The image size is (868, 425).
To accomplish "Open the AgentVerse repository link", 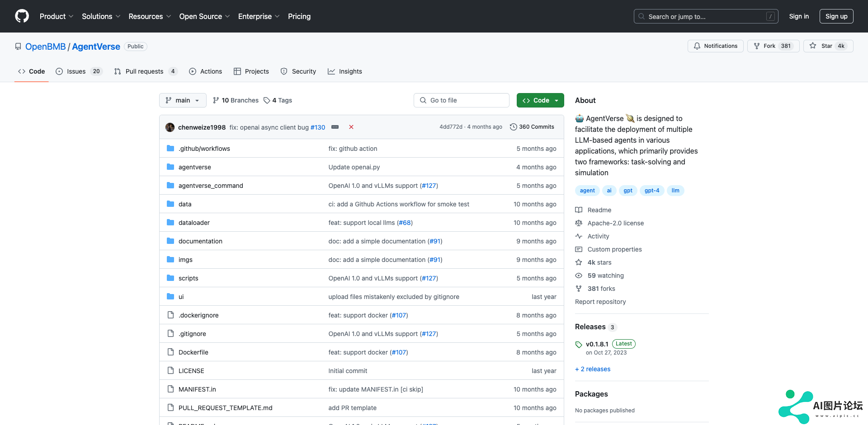I will tap(96, 47).
